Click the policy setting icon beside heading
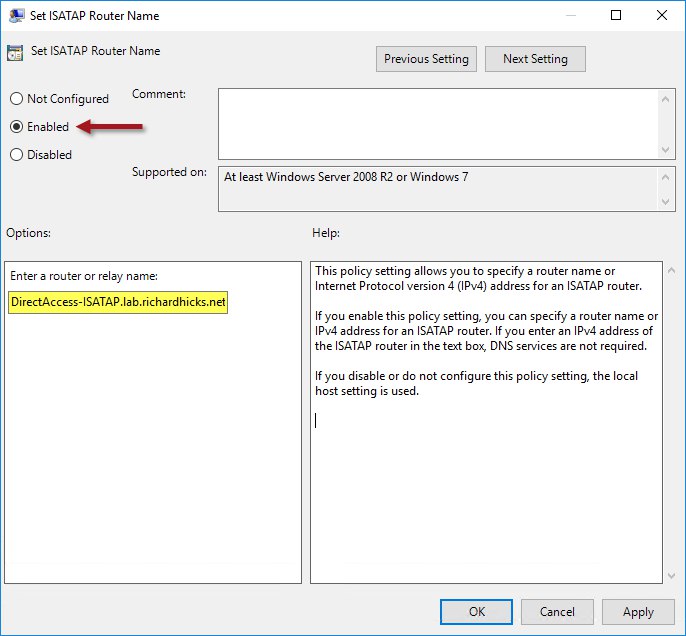Screen dimensions: 686x636 point(15,52)
